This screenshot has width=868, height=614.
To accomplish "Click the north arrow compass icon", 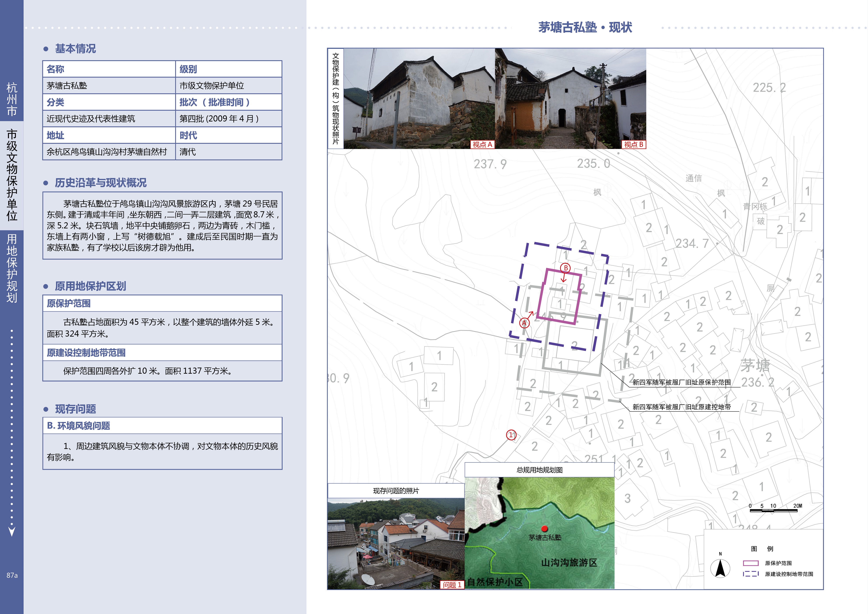I will click(x=720, y=568).
